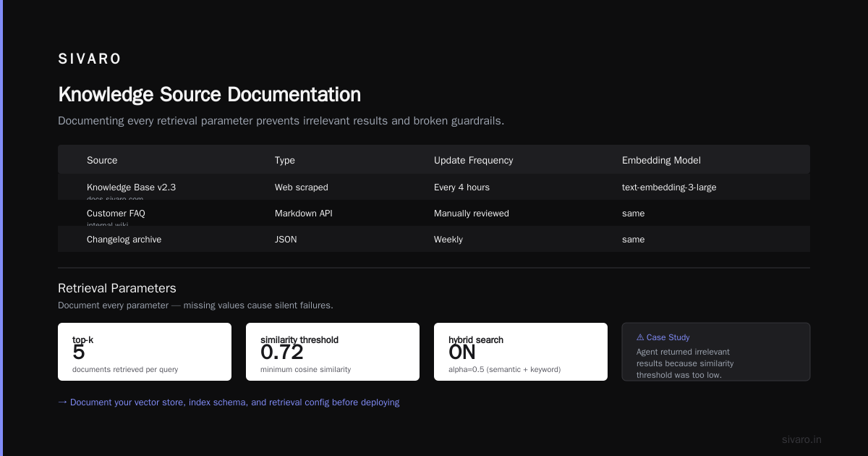Click the Every 4 hours cell
Screen dimensions: 868x456
461,187
